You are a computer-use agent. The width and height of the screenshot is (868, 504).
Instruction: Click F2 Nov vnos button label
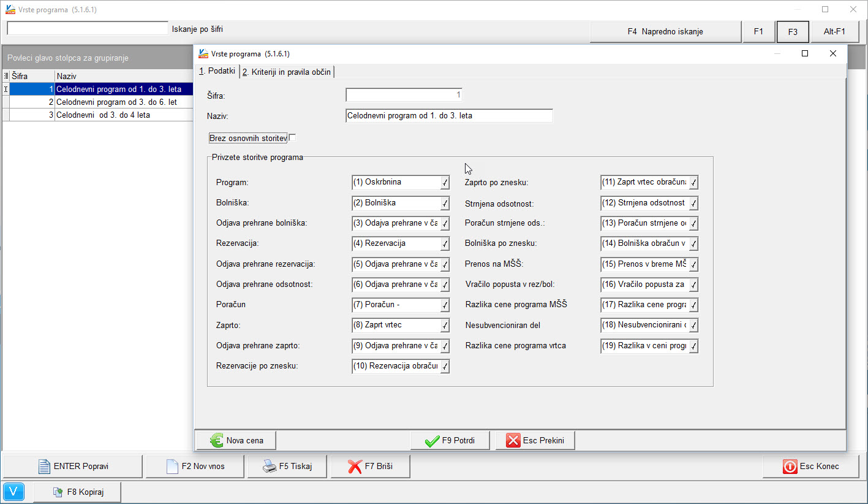point(203,467)
